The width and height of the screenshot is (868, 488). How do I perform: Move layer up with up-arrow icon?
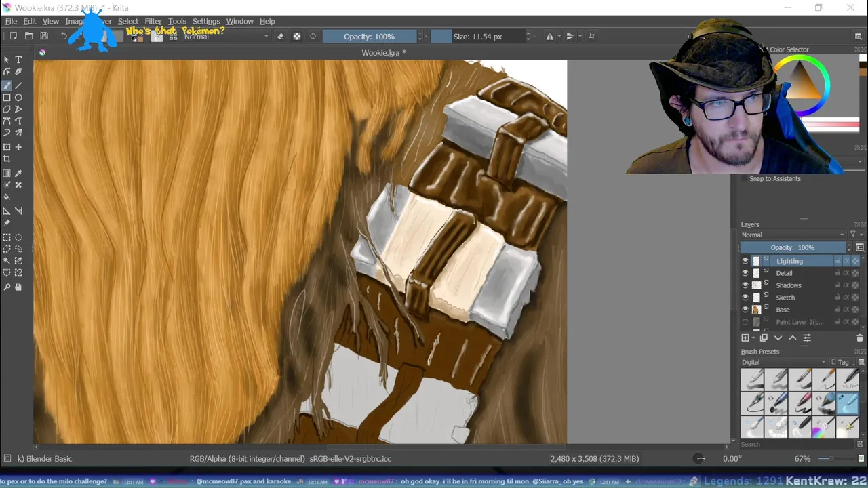point(793,338)
